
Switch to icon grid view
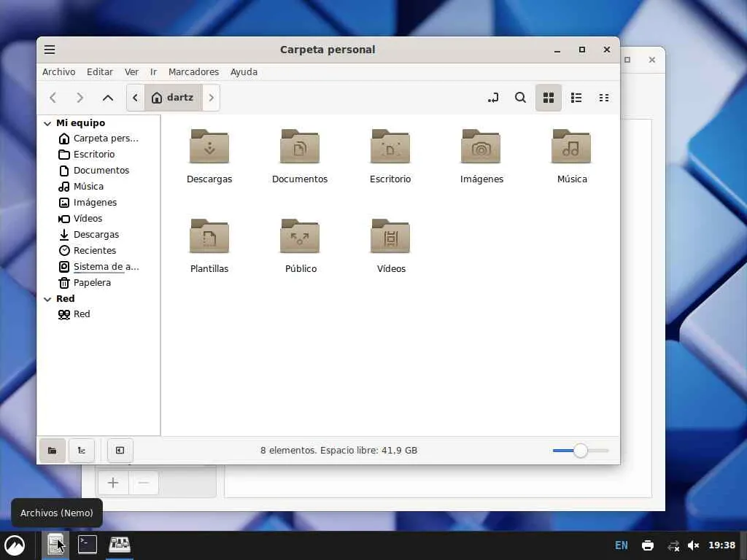[549, 98]
